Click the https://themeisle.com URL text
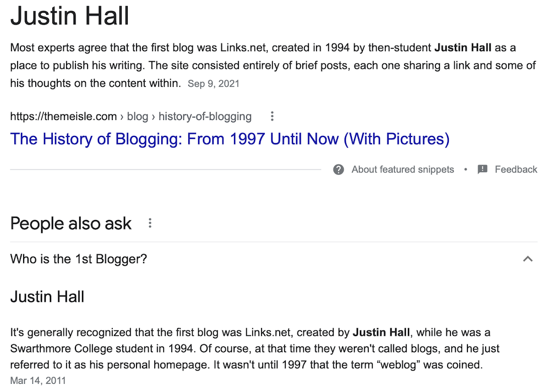 tap(63, 116)
